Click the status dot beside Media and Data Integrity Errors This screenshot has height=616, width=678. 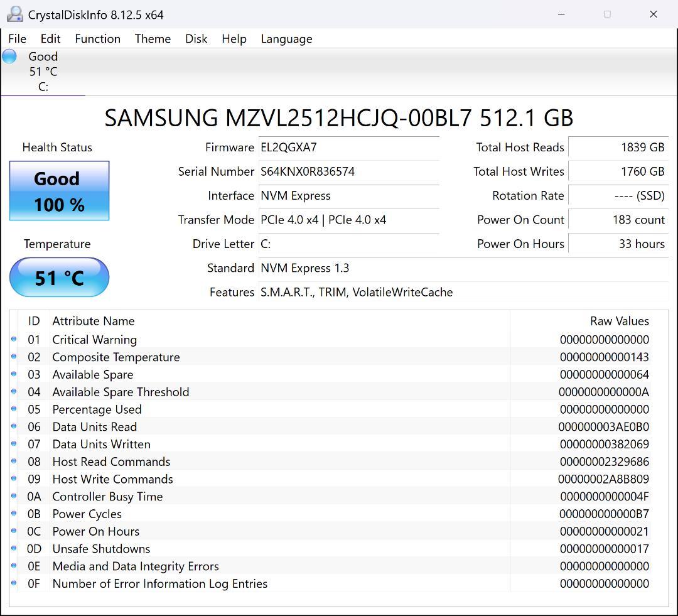tap(14, 566)
